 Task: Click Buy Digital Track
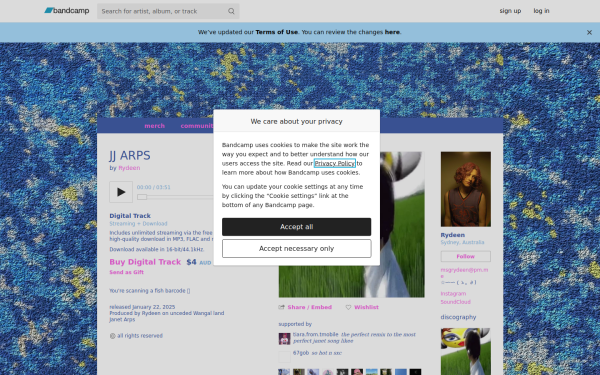click(145, 262)
